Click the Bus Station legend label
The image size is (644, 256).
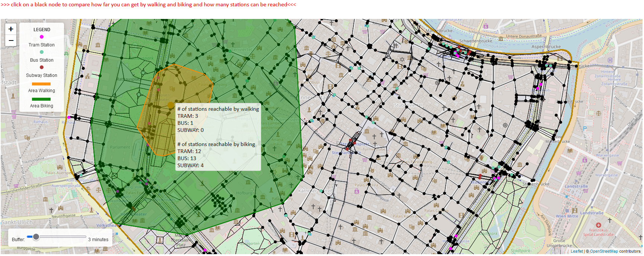coord(42,60)
